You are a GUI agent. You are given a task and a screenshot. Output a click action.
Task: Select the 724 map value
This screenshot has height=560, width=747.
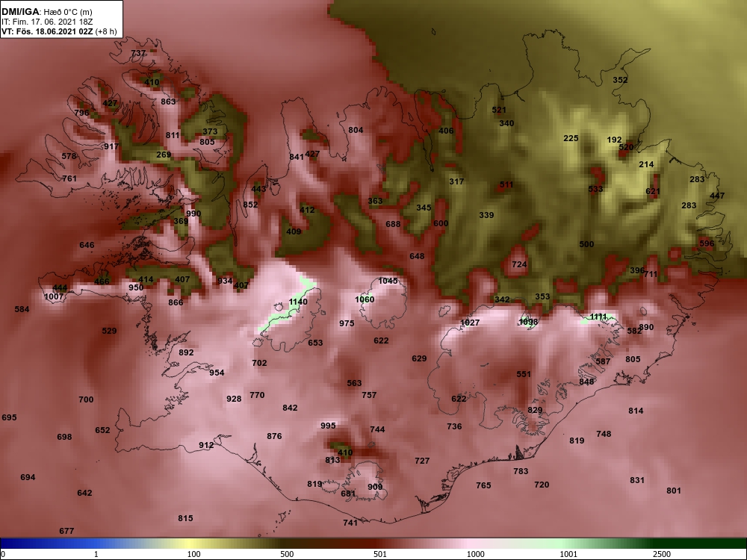tap(519, 264)
